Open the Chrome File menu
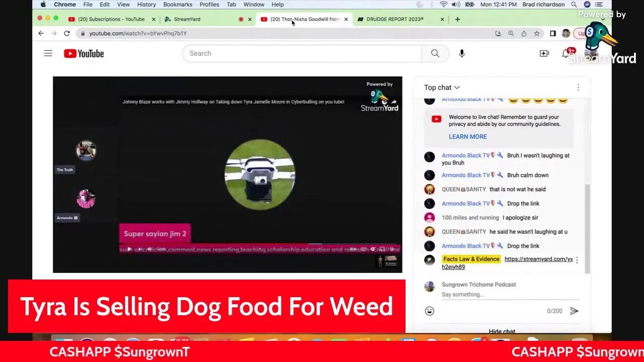 point(88,5)
